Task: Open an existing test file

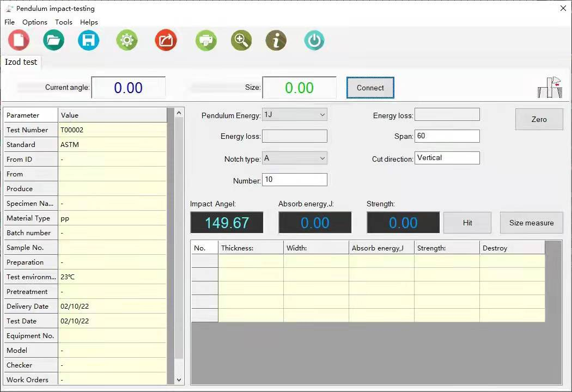Action: click(53, 40)
